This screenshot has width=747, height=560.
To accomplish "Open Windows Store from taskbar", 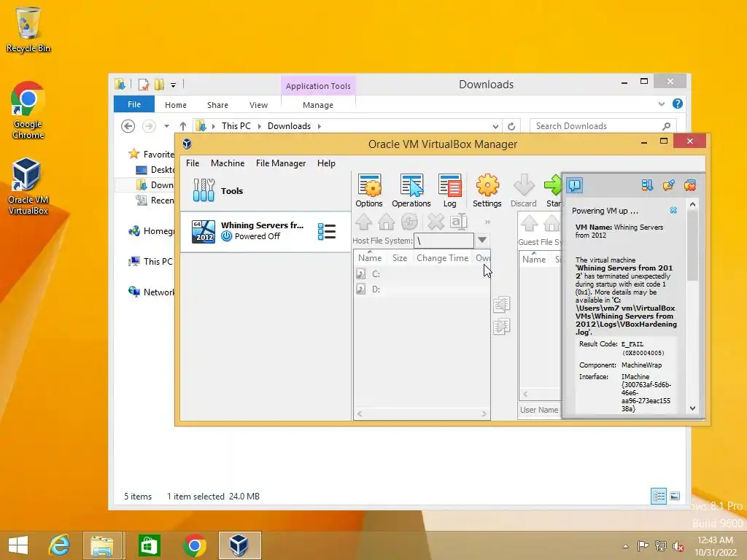I will pyautogui.click(x=149, y=545).
